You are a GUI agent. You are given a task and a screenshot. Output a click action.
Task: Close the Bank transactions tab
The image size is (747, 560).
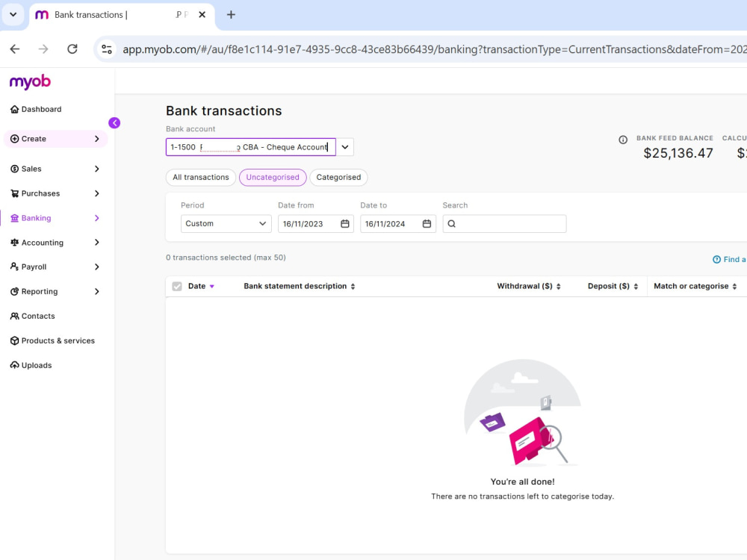(202, 15)
